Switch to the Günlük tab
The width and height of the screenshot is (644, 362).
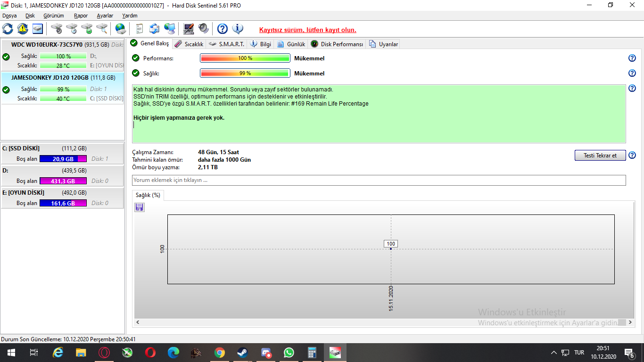[x=291, y=44]
